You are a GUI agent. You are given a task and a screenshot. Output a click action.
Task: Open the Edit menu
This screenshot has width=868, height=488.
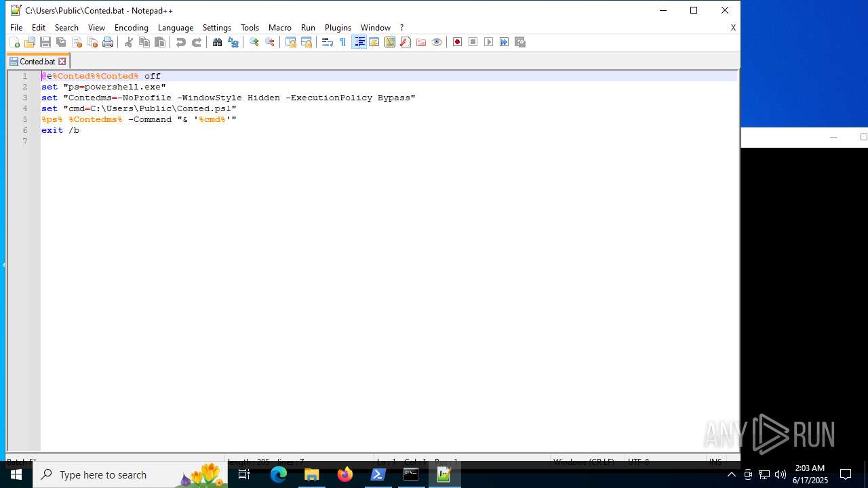[x=39, y=28]
